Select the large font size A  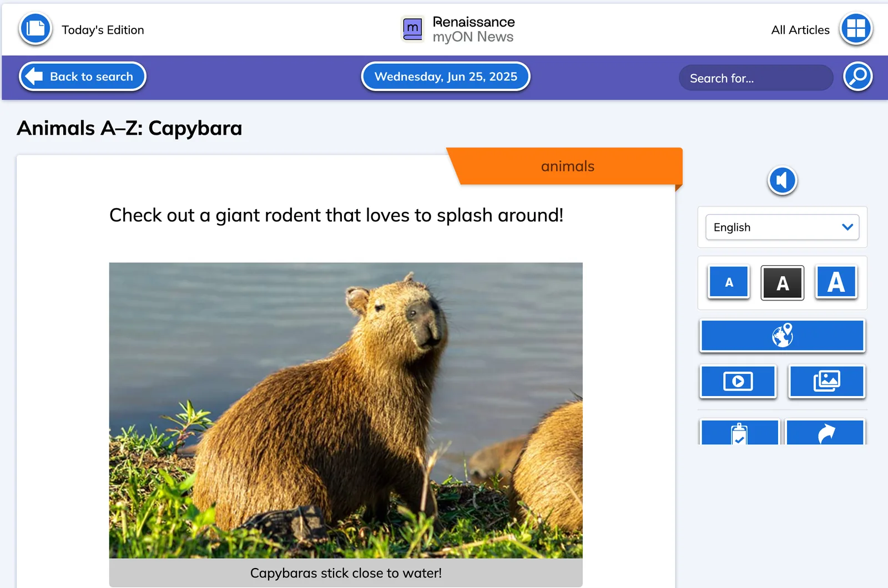coord(836,282)
